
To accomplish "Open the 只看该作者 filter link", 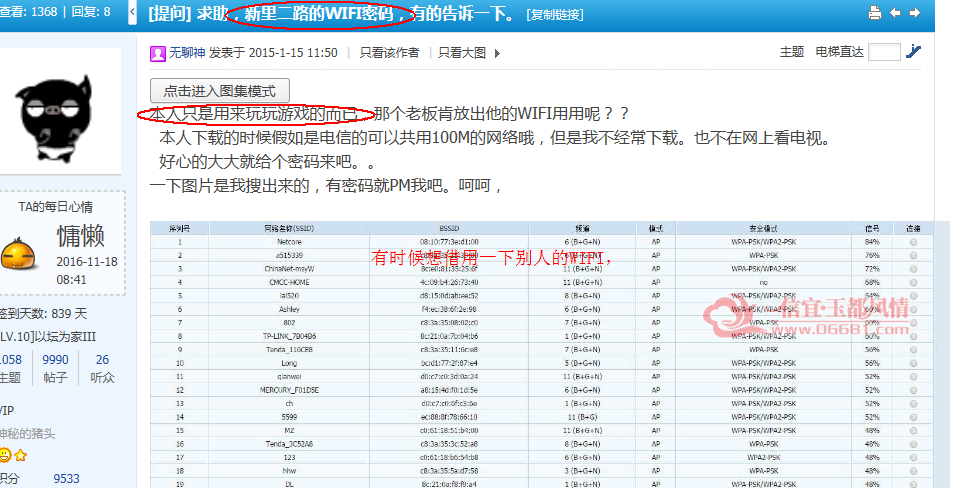I will click(x=389, y=53).
